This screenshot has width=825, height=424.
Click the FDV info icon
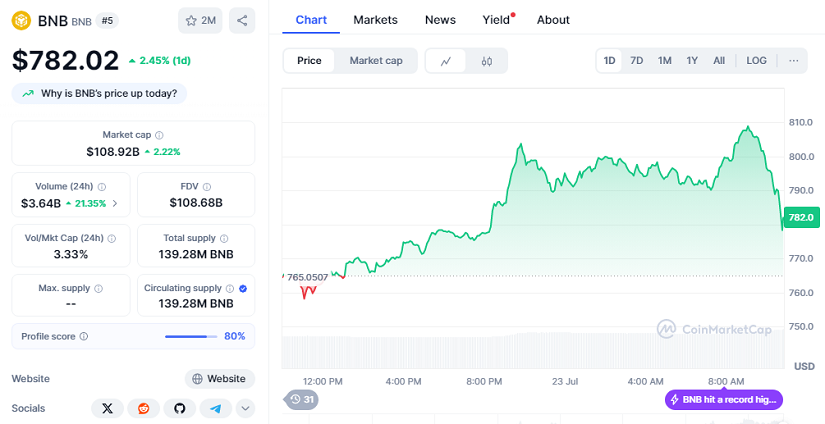[207, 187]
